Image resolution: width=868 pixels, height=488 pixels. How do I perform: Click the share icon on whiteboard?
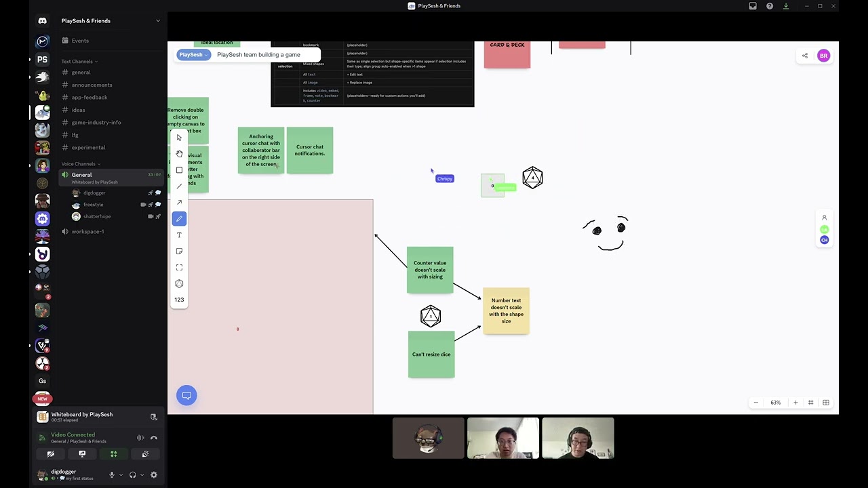805,56
